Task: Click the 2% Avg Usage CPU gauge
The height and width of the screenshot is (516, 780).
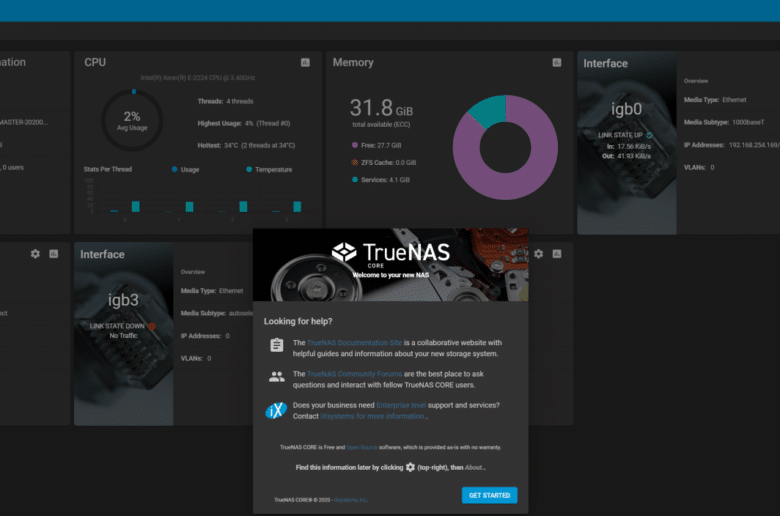Action: coord(132,120)
